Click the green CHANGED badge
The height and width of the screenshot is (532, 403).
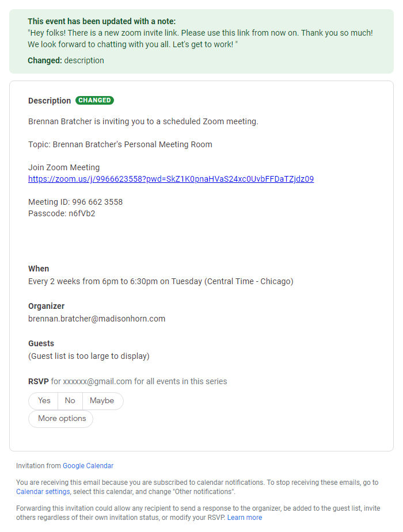click(x=94, y=100)
